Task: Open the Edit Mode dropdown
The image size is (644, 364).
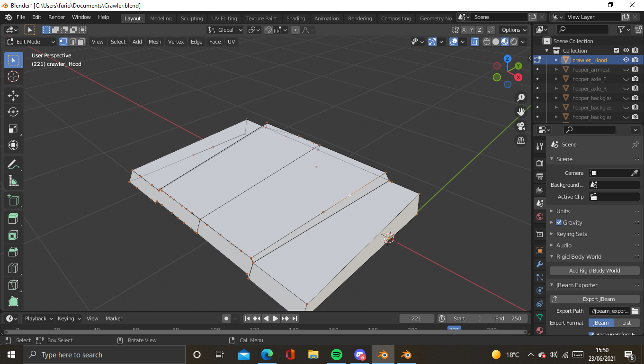Action: [31, 42]
